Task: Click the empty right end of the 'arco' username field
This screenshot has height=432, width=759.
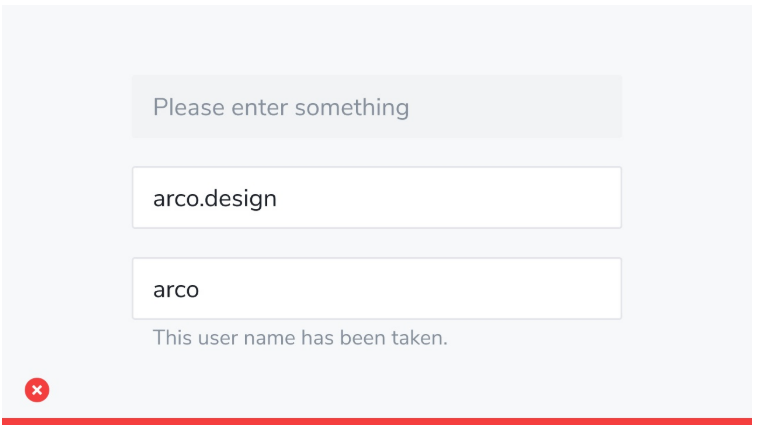Action: click(580, 289)
